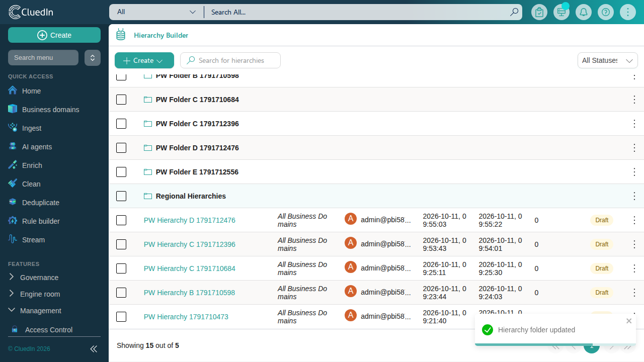Focus the Search for hierarchies field
This screenshot has width=644, height=362.
pos(230,60)
